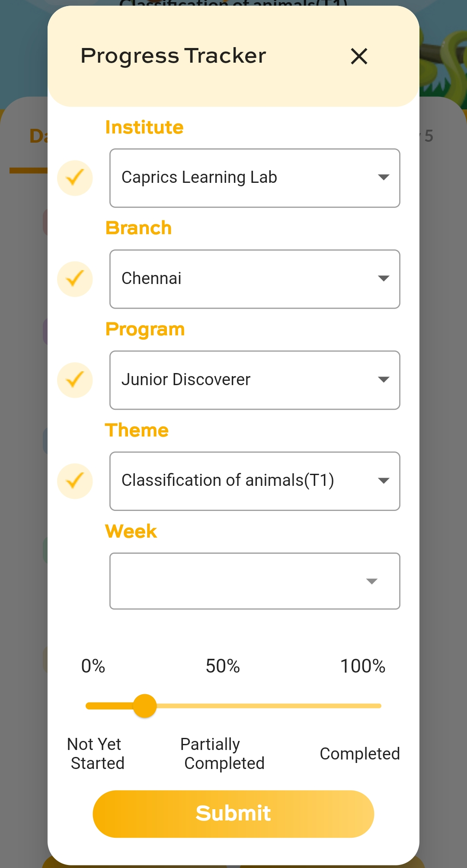Close the Progress Tracker dialog

359,56
